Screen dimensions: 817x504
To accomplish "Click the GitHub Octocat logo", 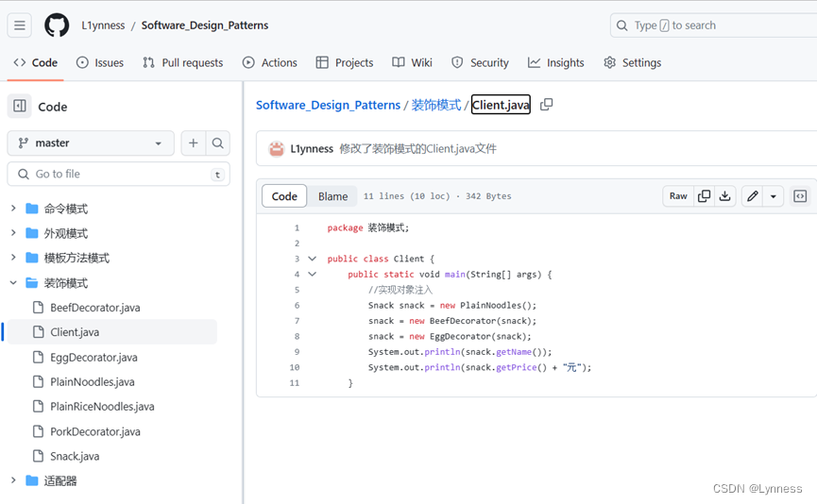I will 57,25.
